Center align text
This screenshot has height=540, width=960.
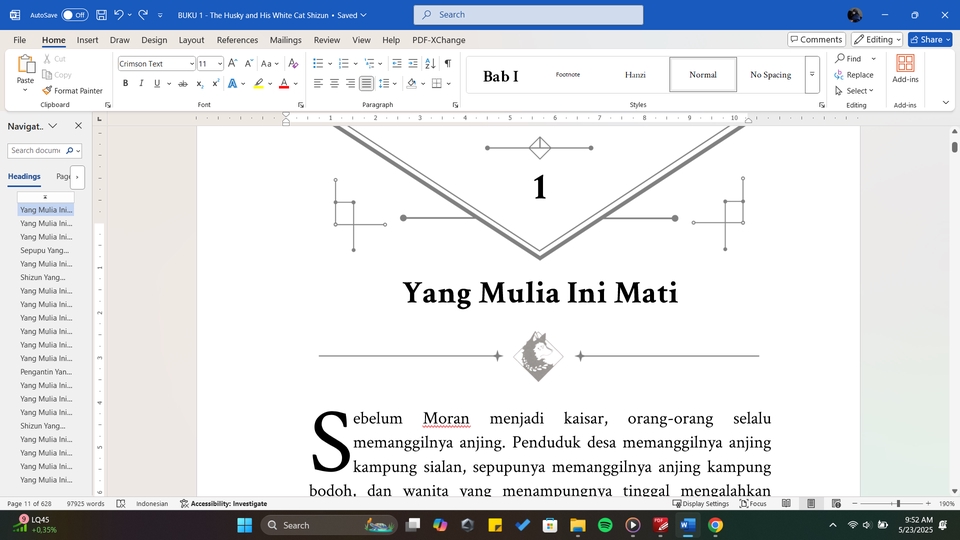[x=334, y=83]
